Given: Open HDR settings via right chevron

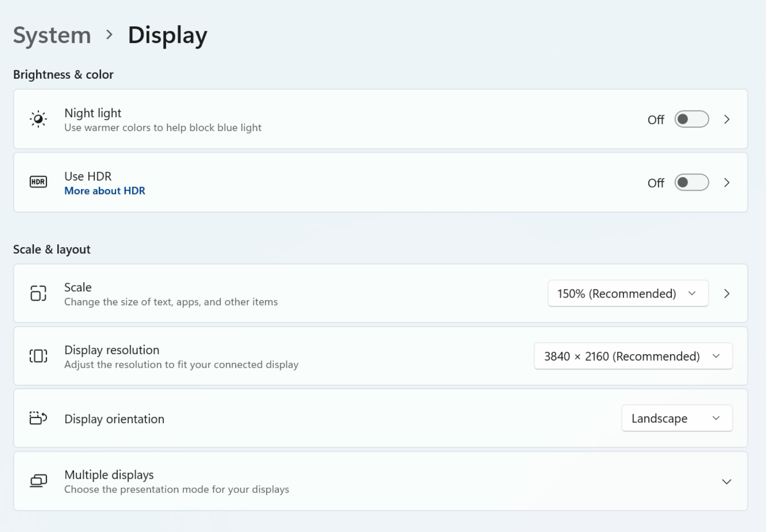Looking at the screenshot, I should click(727, 182).
